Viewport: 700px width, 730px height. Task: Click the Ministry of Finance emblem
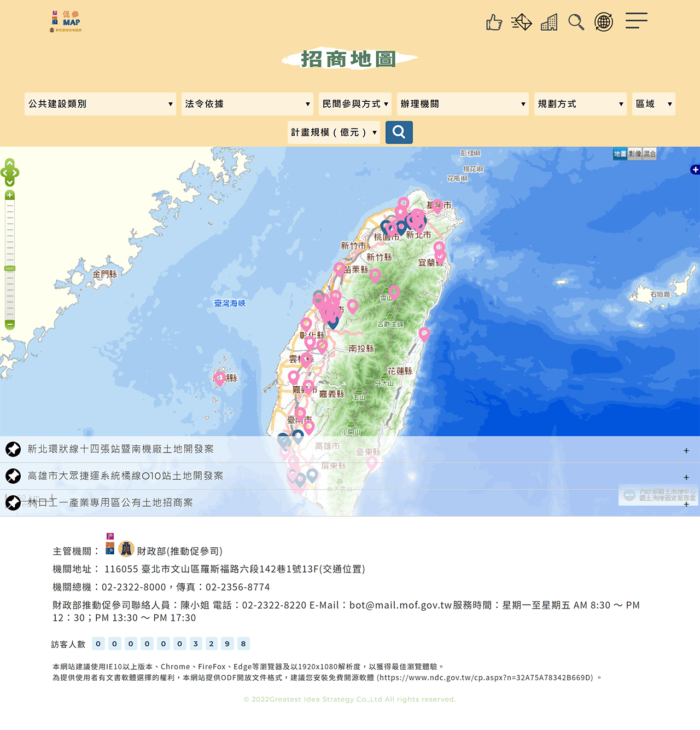[x=126, y=548]
